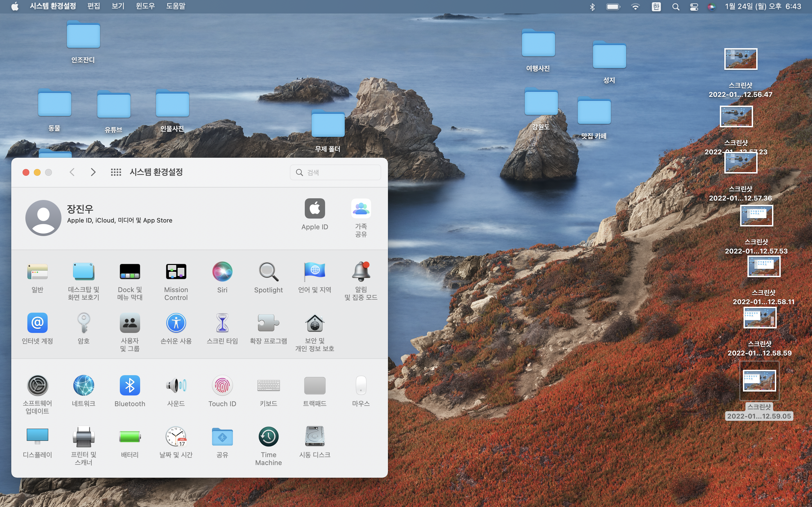Open the 윈도우 (Window) menu
This screenshot has height=507, width=812.
point(145,6)
